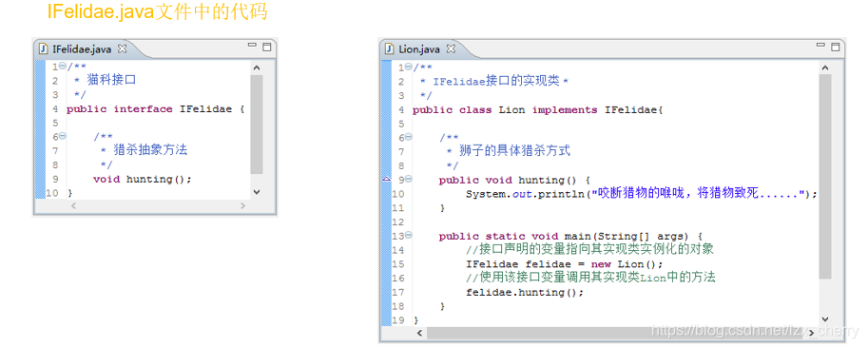Click the right arrow of IFelidae.java horizontal scrollbar
This screenshot has height=348, width=868.
pos(242,205)
